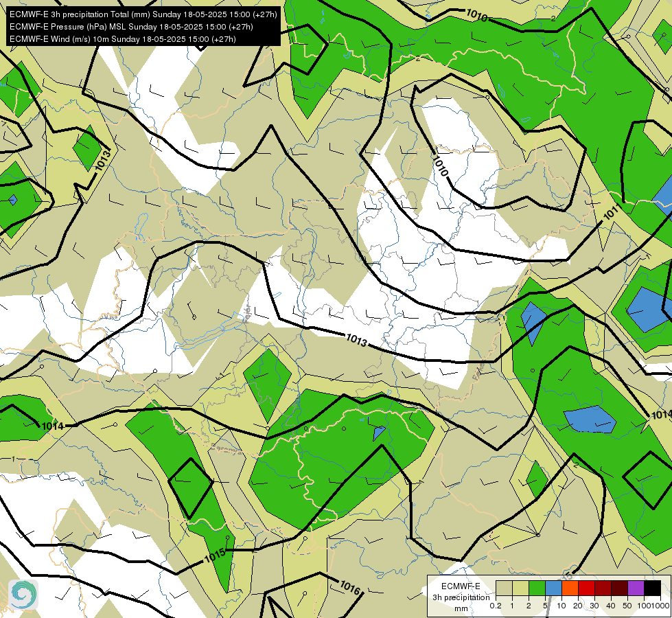Click the '20' legend scale value
Image resolution: width=672 pixels, height=618 pixels.
pyautogui.click(x=578, y=606)
